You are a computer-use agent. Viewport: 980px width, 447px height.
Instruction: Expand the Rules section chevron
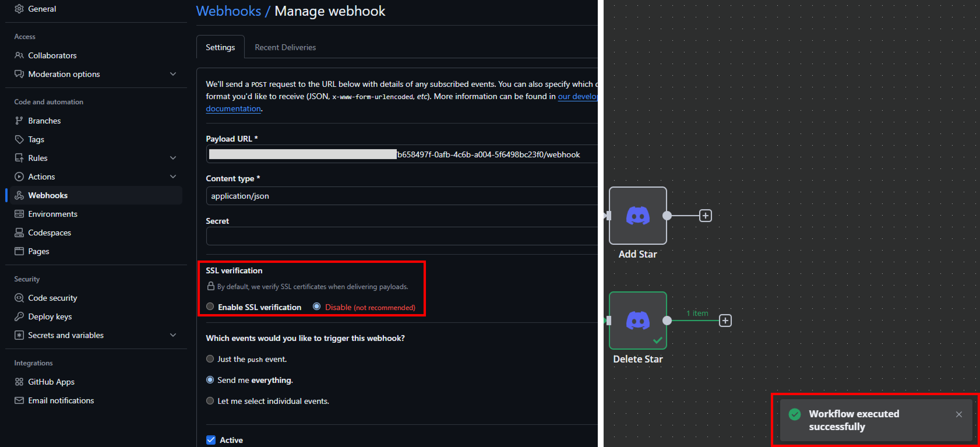173,158
